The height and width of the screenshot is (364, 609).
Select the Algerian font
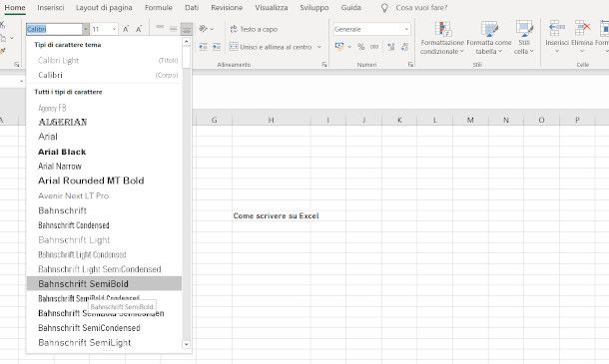(104, 122)
